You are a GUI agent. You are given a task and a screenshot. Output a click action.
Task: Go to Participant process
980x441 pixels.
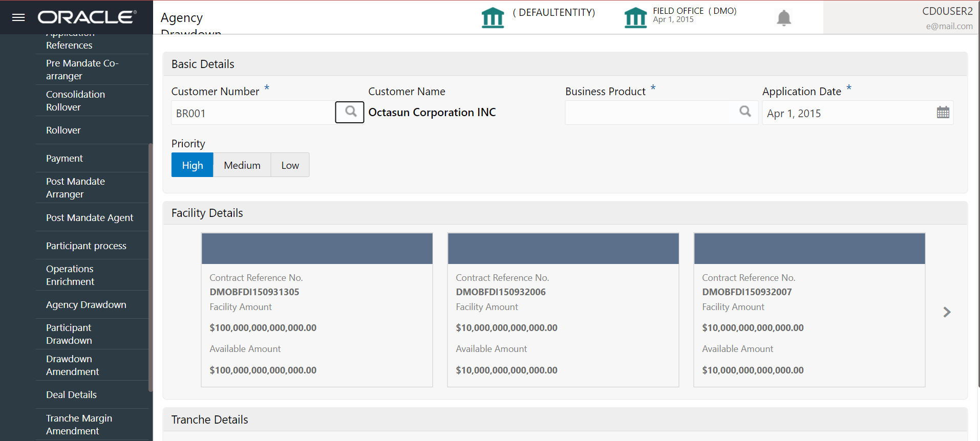click(92, 246)
